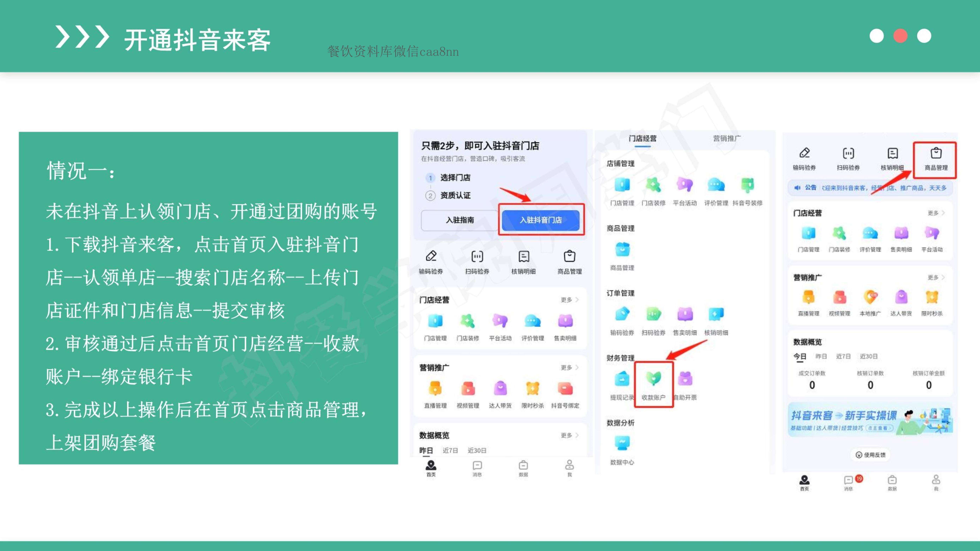Select 今日 tab in right phone's 数据概览
The width and height of the screenshot is (980, 551).
tap(800, 356)
